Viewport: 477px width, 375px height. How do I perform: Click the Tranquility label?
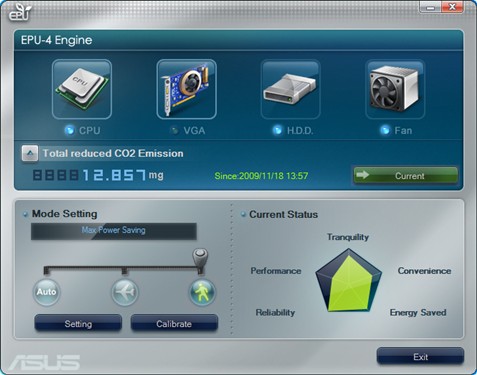(x=348, y=237)
